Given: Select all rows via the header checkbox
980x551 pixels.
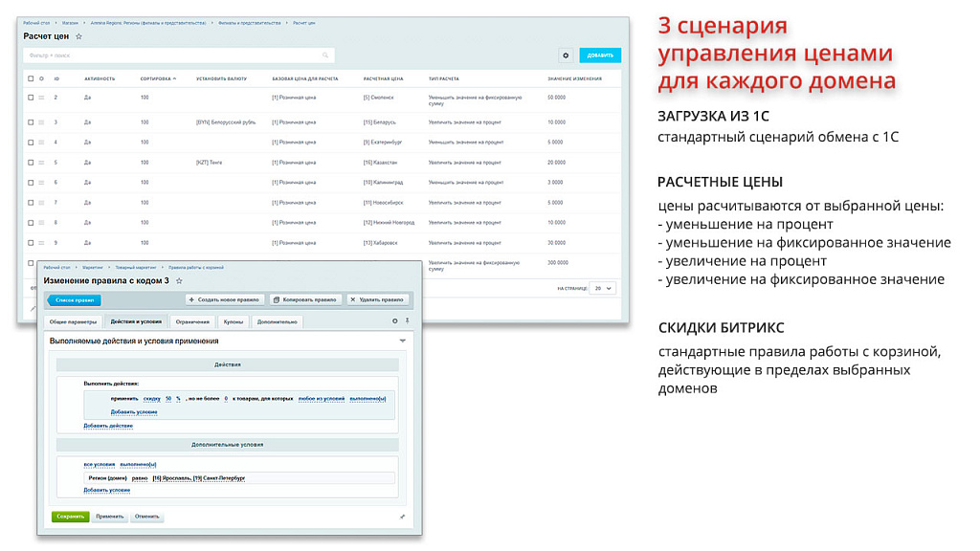Looking at the screenshot, I should click(29, 78).
